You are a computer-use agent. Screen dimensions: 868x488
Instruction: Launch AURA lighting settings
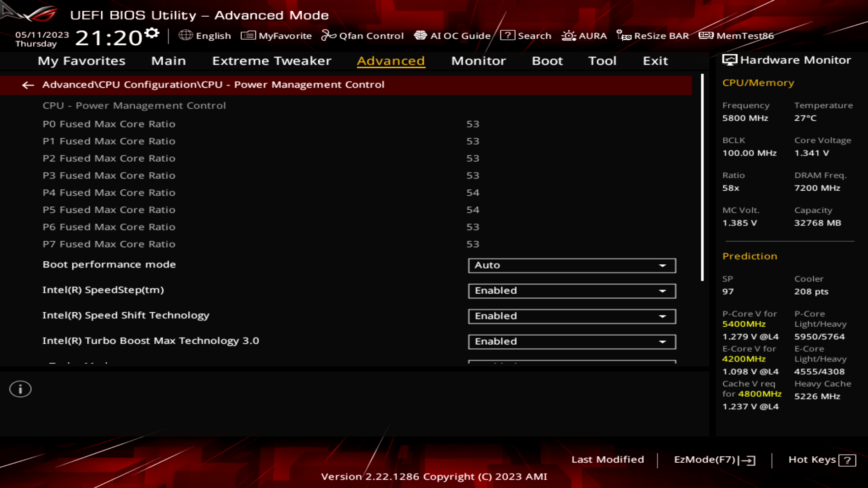click(x=584, y=35)
